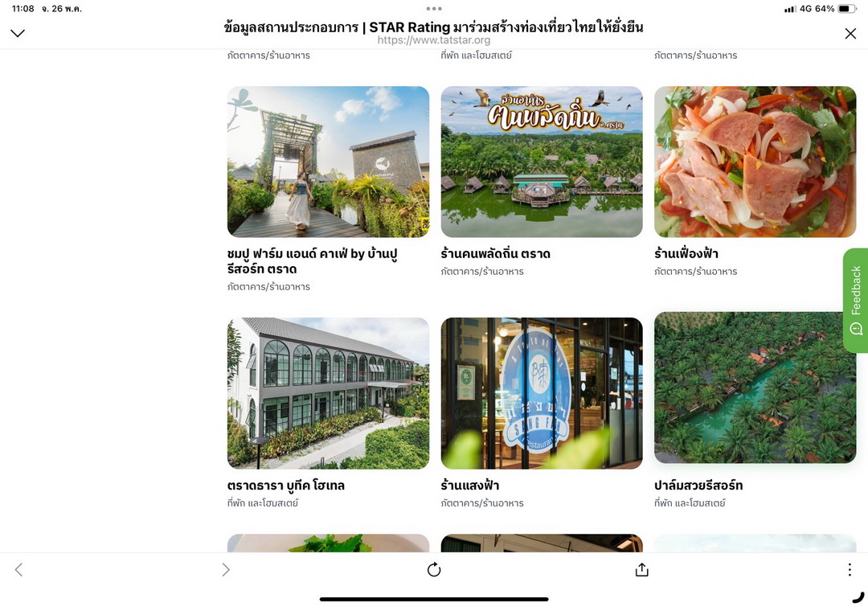Tap the www.tatstar.org URL text
Image resolution: width=868 pixels, height=607 pixels.
pos(434,40)
